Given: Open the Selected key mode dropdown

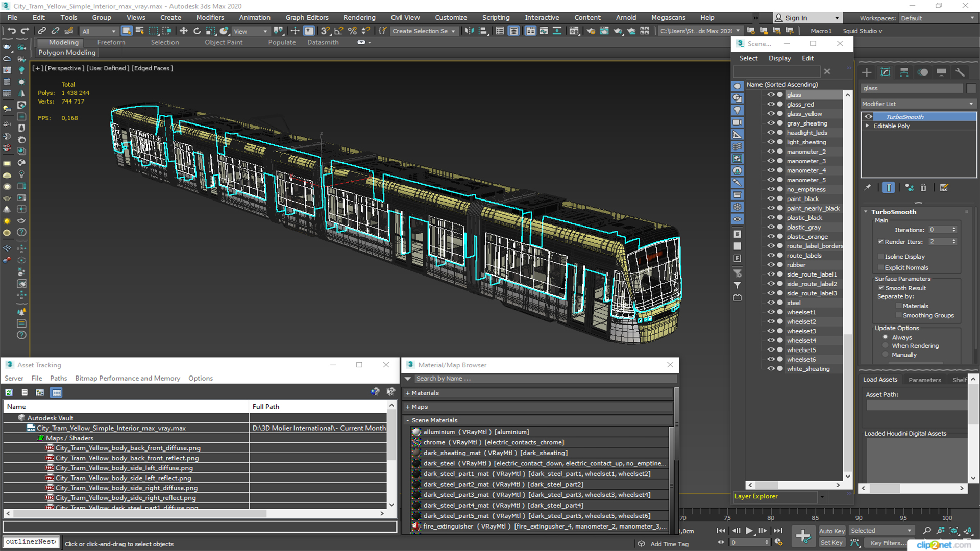Looking at the screenshot, I should 881,531.
